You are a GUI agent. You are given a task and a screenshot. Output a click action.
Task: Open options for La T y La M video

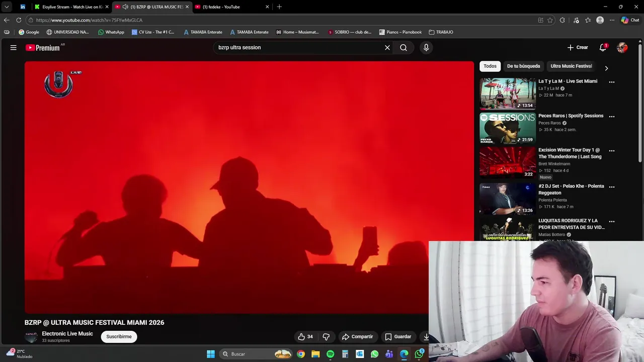click(612, 82)
